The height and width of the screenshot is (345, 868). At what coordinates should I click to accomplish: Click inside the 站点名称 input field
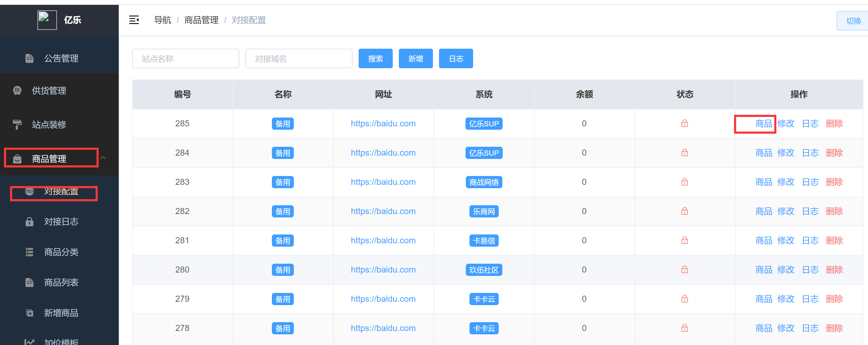[185, 58]
